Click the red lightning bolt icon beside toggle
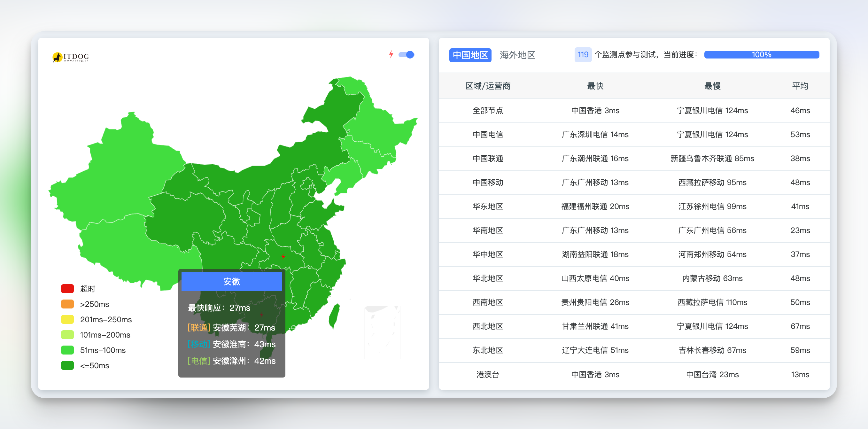 pos(391,54)
